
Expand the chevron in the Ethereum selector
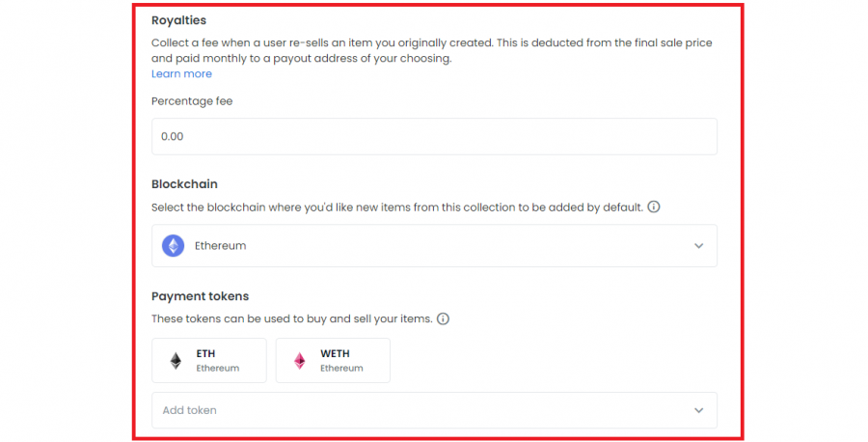[x=698, y=245]
